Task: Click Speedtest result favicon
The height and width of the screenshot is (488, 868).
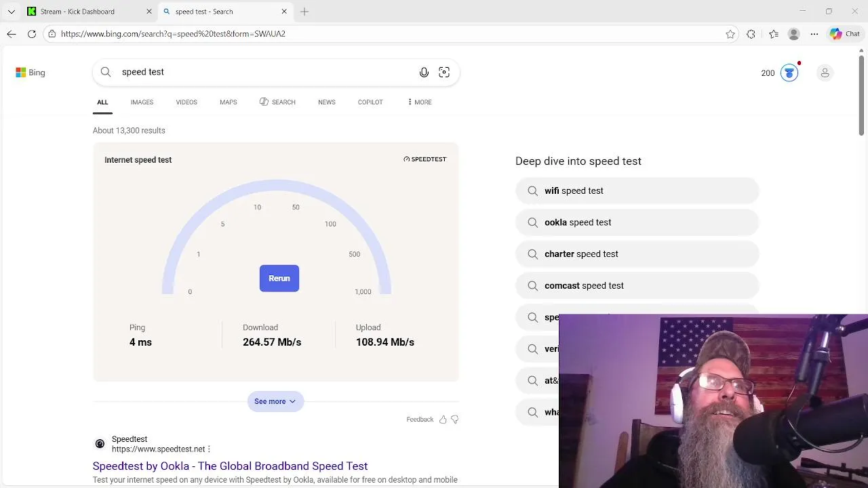Action: (100, 444)
